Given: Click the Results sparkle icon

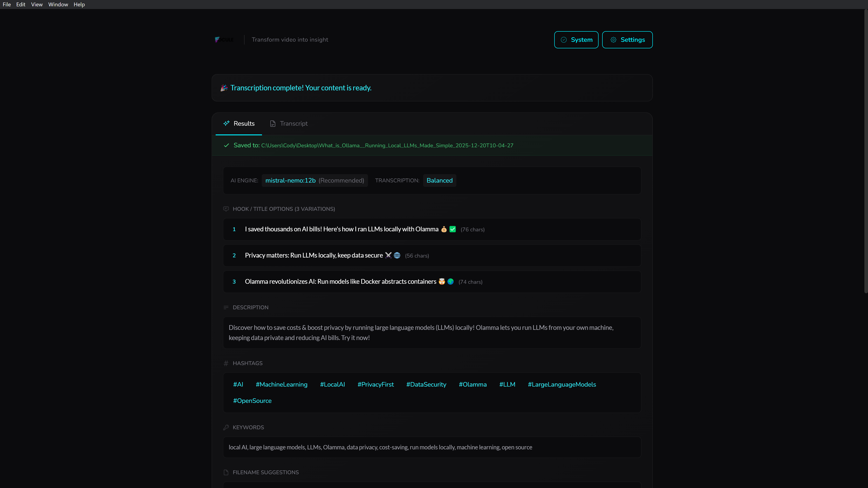Looking at the screenshot, I should (x=226, y=123).
